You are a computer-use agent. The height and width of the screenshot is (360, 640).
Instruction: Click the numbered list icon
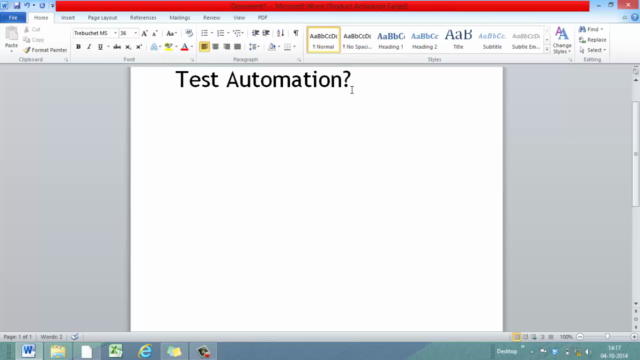[x=220, y=33]
